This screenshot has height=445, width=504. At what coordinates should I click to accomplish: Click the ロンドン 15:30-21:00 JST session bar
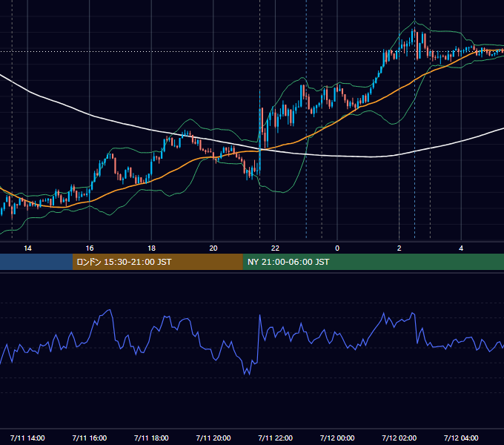click(x=157, y=262)
